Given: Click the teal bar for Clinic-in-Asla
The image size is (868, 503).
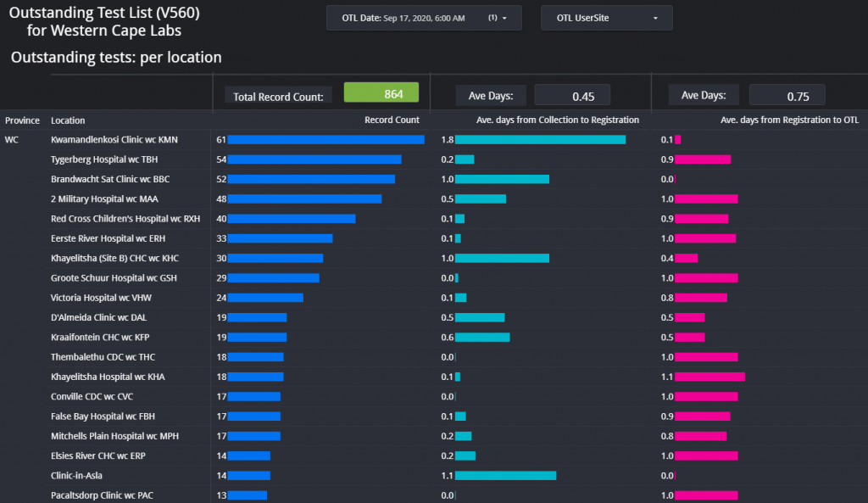Looking at the screenshot, I should [x=505, y=476].
